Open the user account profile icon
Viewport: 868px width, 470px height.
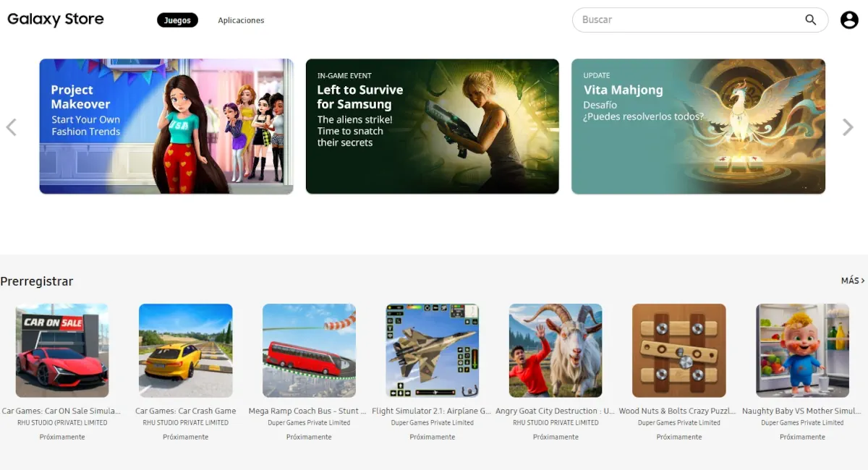click(x=849, y=20)
